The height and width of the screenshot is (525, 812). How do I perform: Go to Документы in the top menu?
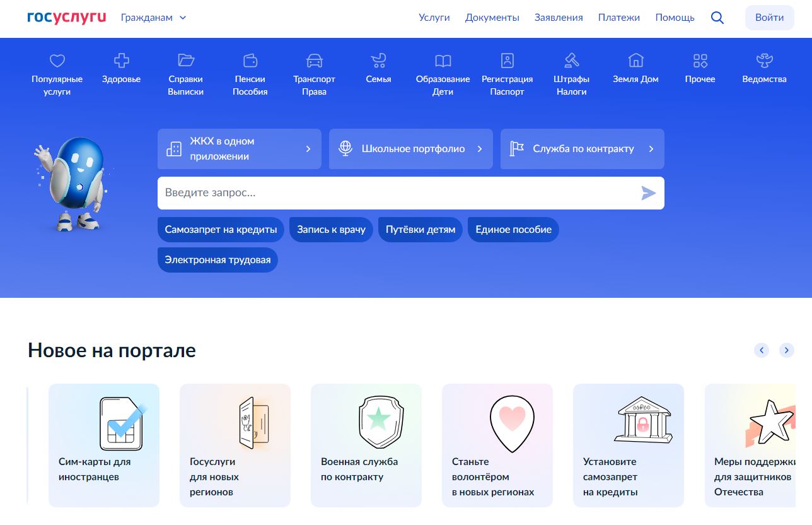click(x=492, y=18)
